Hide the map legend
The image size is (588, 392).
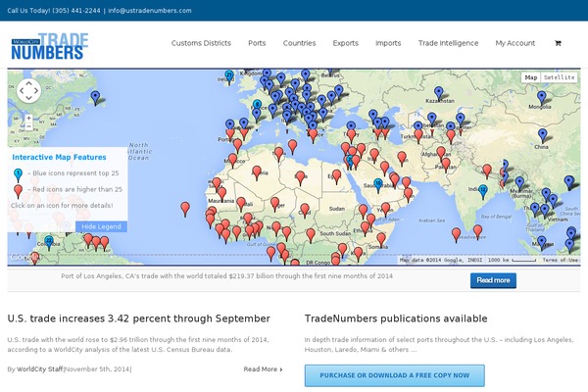[x=101, y=226]
